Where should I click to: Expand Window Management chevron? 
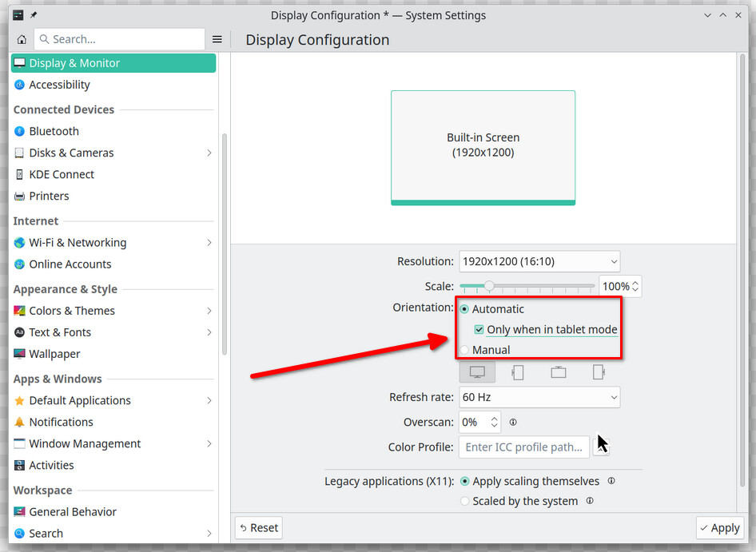[x=209, y=443]
